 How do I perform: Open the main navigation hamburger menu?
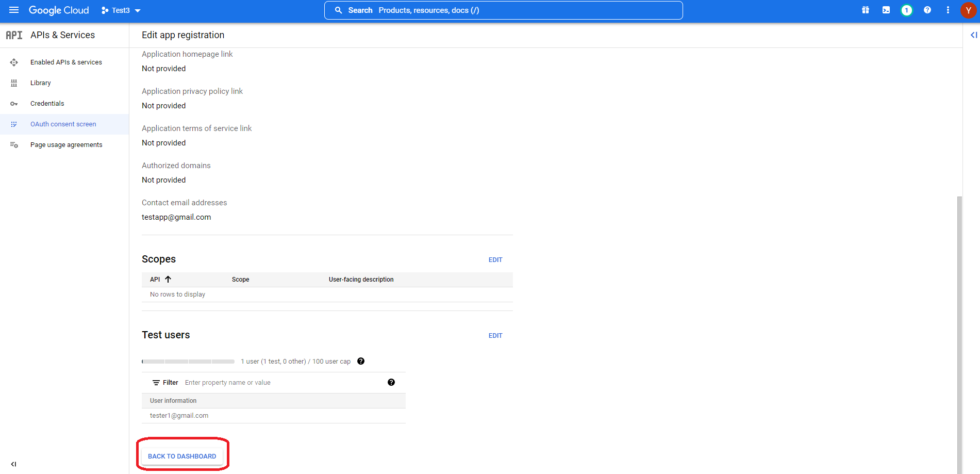(x=14, y=10)
